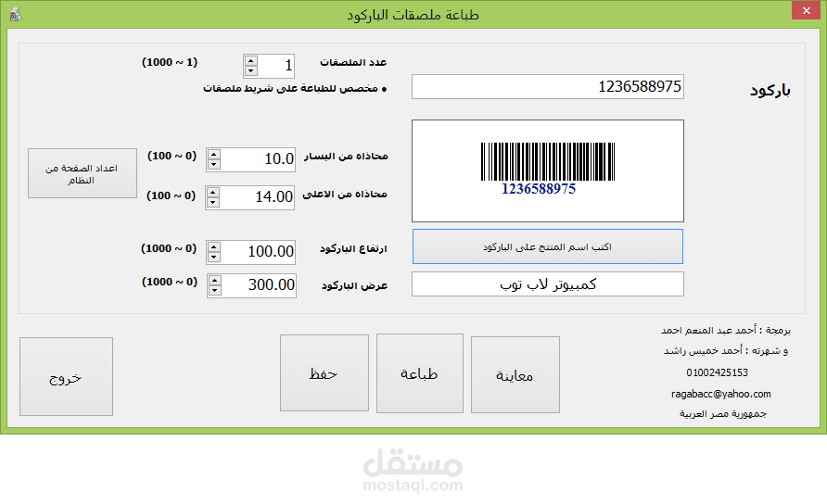Click the app icon in the title bar
This screenshot has height=504, width=827.
tap(15, 14)
